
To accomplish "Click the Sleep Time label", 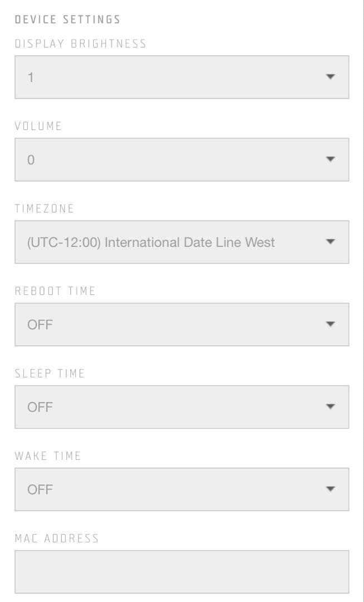I will coord(50,373).
